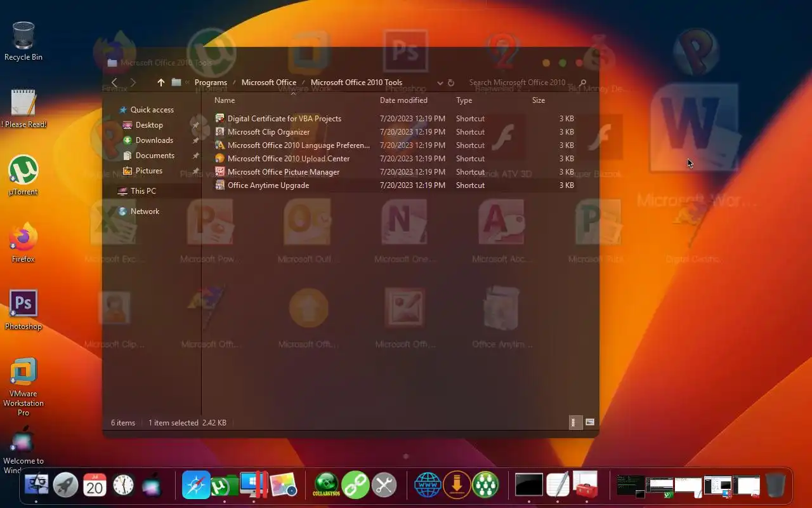Go back in Explorer navigation

(x=114, y=83)
